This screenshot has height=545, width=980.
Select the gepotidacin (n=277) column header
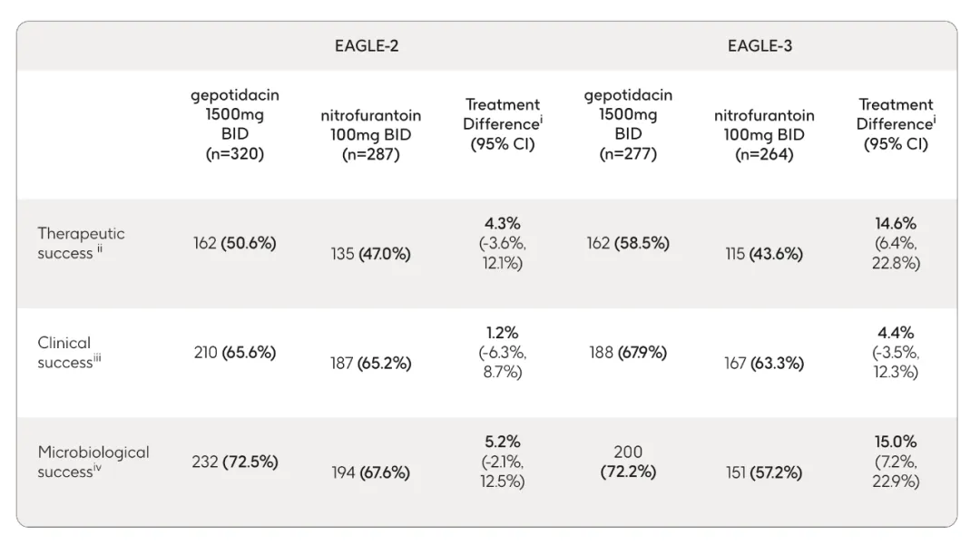[x=628, y=124]
